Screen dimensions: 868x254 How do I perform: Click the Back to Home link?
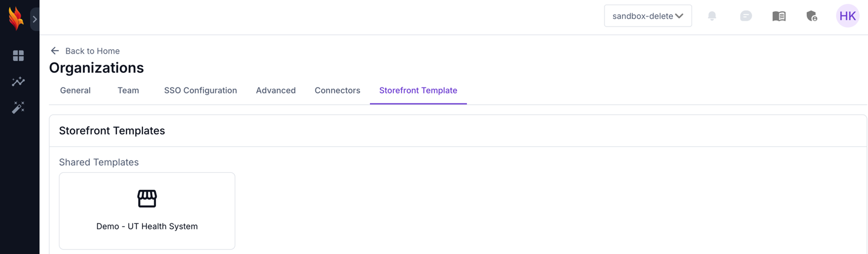pyautogui.click(x=92, y=51)
